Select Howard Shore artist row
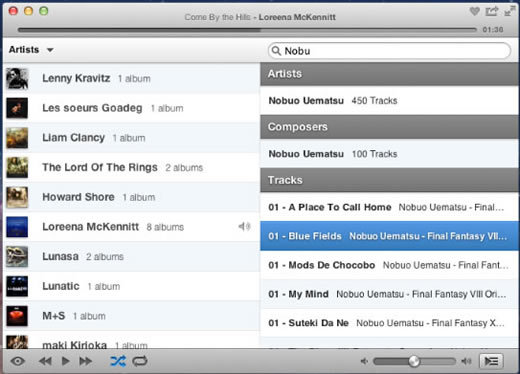 tap(131, 197)
